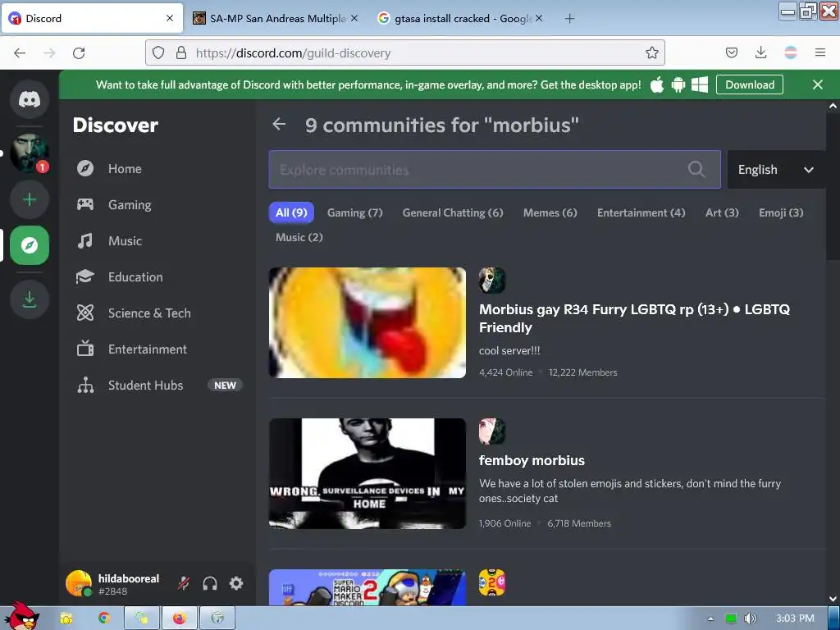Add a server with the plus icon

click(30, 200)
